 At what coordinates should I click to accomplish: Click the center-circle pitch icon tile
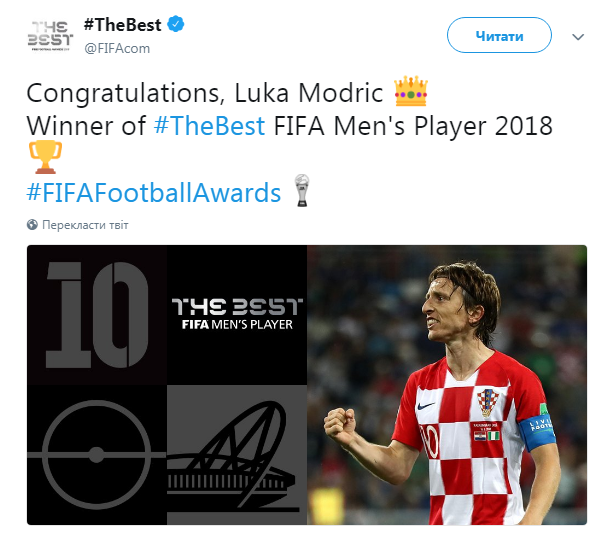coord(97,456)
